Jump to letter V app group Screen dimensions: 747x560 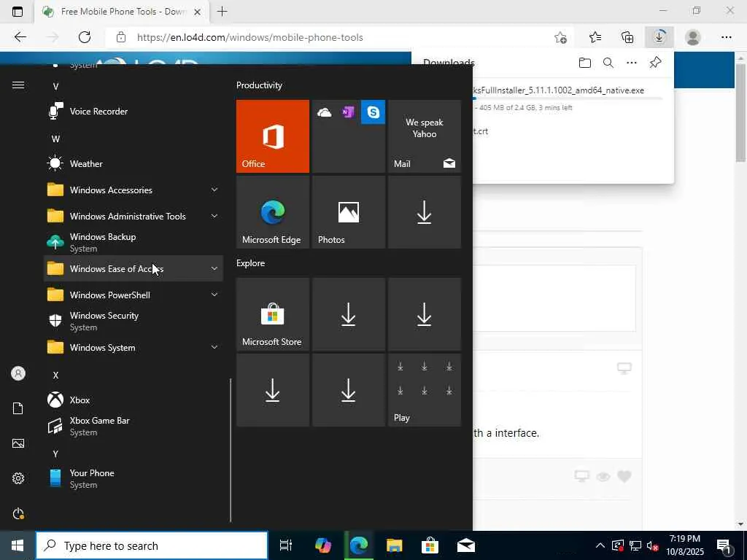(55, 87)
